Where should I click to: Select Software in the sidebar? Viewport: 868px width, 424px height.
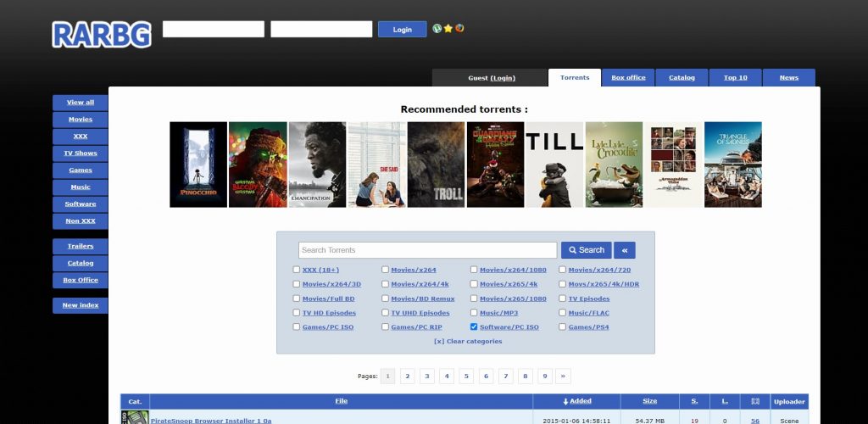pos(81,204)
